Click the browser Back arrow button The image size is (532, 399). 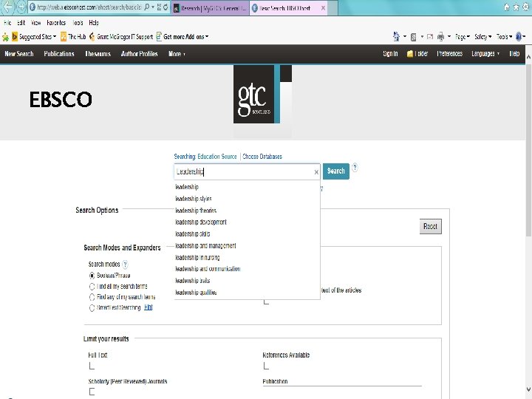[x=8, y=7]
